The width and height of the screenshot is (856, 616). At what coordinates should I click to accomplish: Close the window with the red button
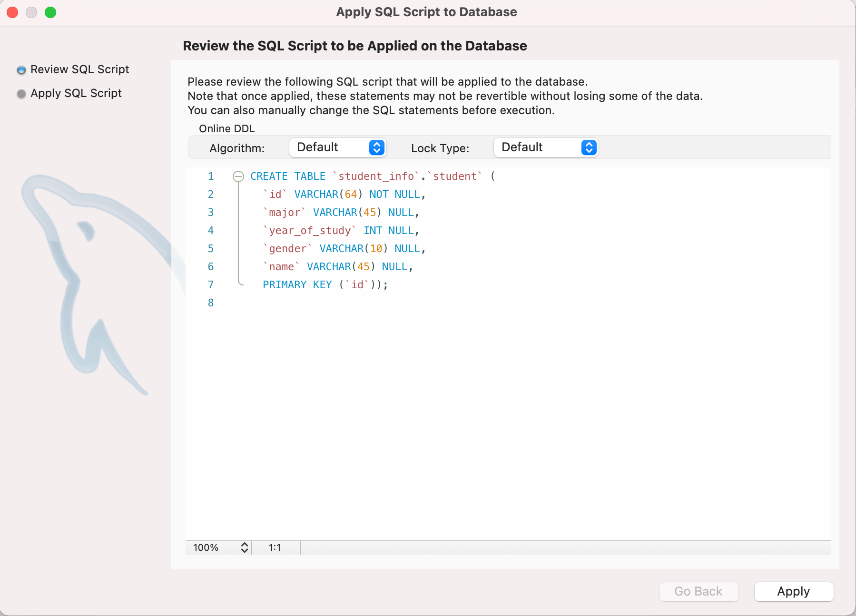[12, 12]
